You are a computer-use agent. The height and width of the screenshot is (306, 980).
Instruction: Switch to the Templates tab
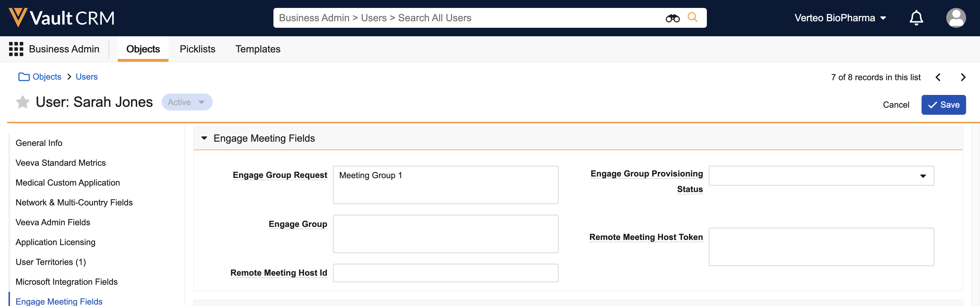(258, 49)
